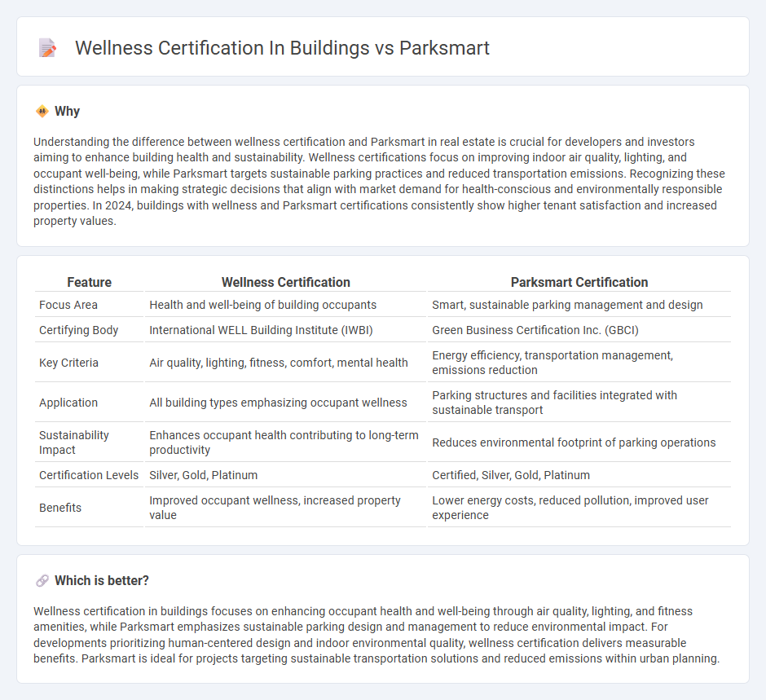The height and width of the screenshot is (700, 766).
Task: Click the 'Wellness Certification' column header
Action: tap(286, 282)
